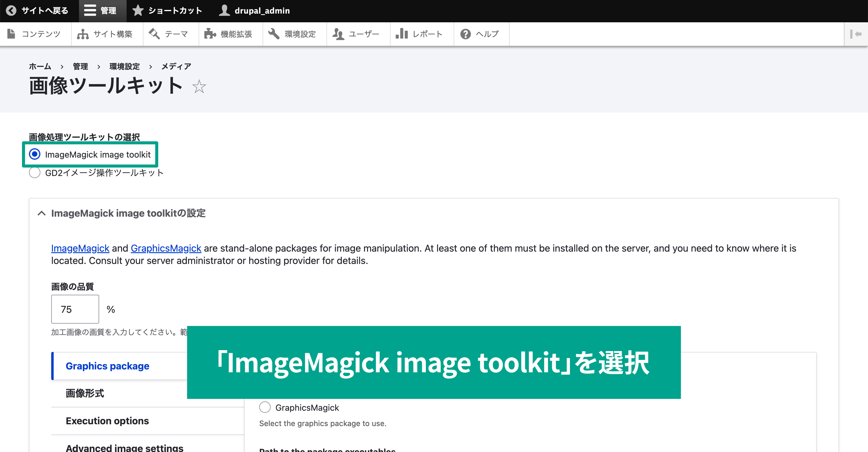Select GD2イメージ操作ツールキット radio button
868x452 pixels.
click(34, 172)
